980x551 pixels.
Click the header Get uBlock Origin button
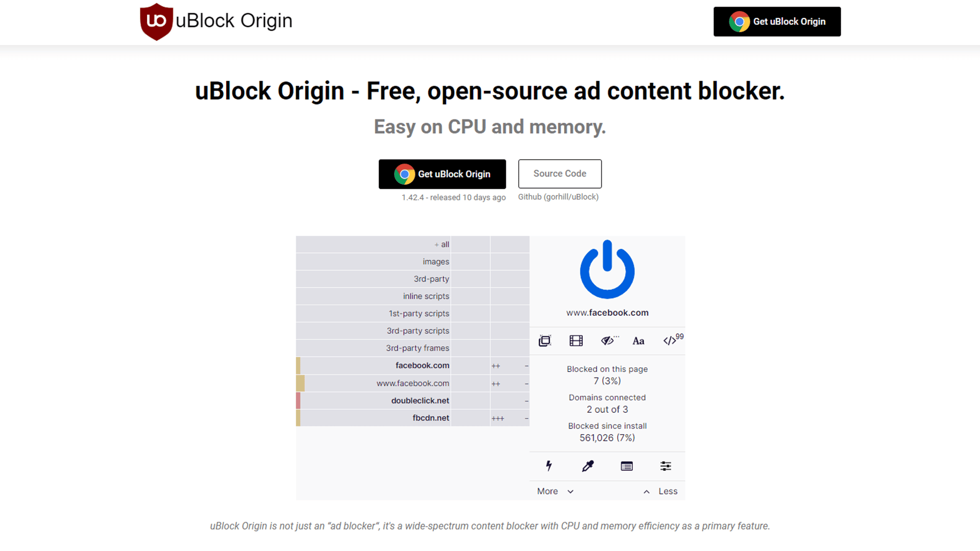click(x=777, y=21)
